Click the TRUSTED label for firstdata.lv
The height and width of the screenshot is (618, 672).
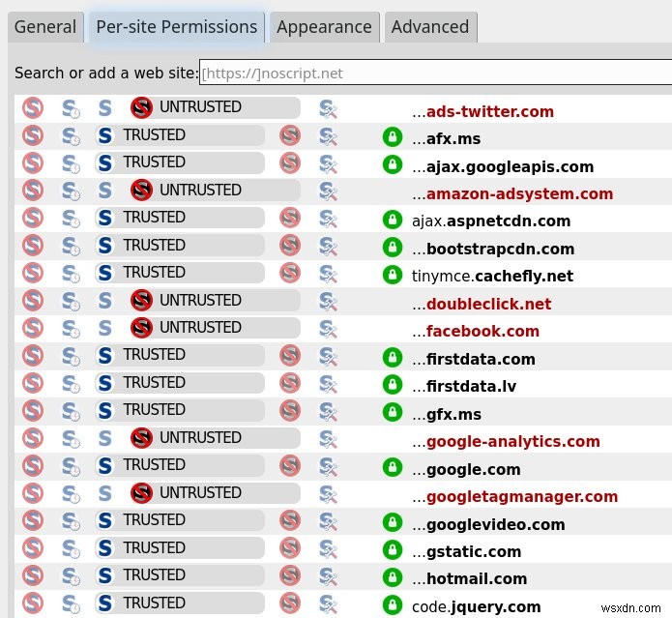155,382
